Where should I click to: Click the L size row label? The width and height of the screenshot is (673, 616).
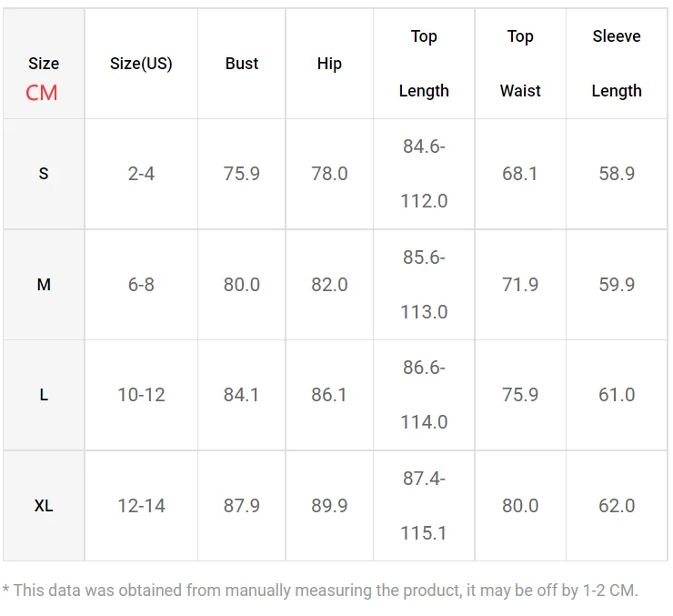coord(44,395)
